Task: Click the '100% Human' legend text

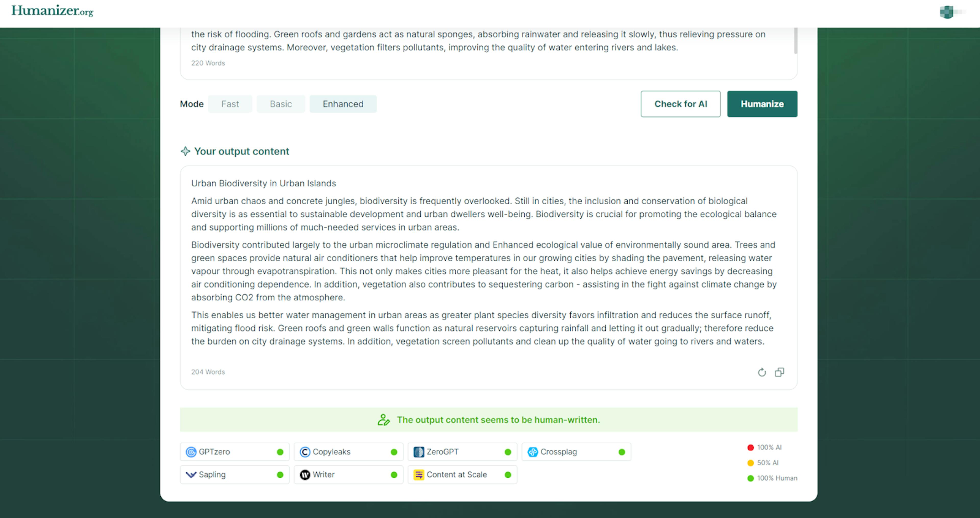Action: (x=777, y=478)
